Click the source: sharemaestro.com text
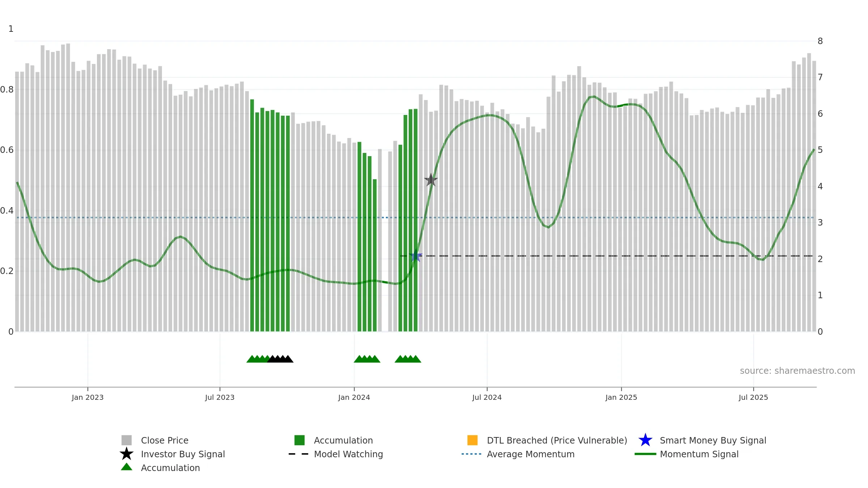Screen dimensions: 868x488 [797, 371]
